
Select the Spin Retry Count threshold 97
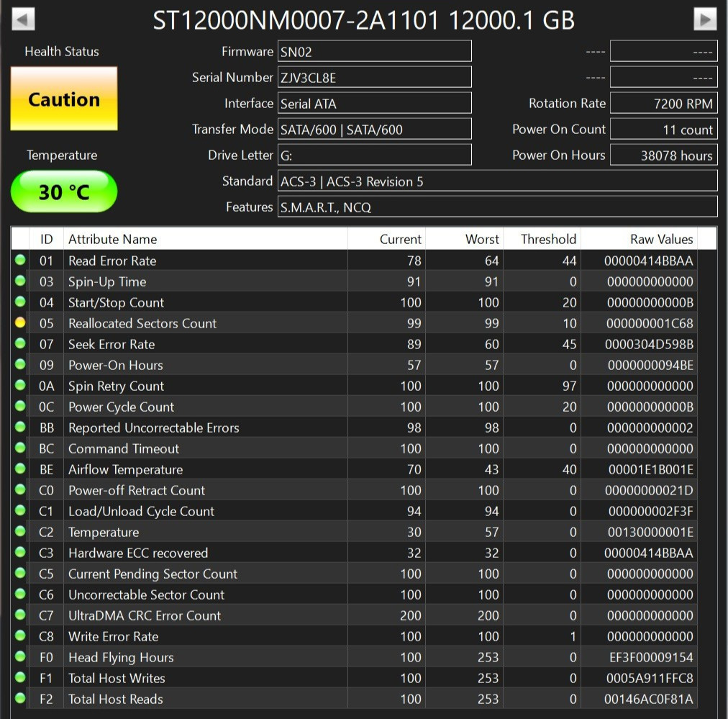tap(569, 386)
